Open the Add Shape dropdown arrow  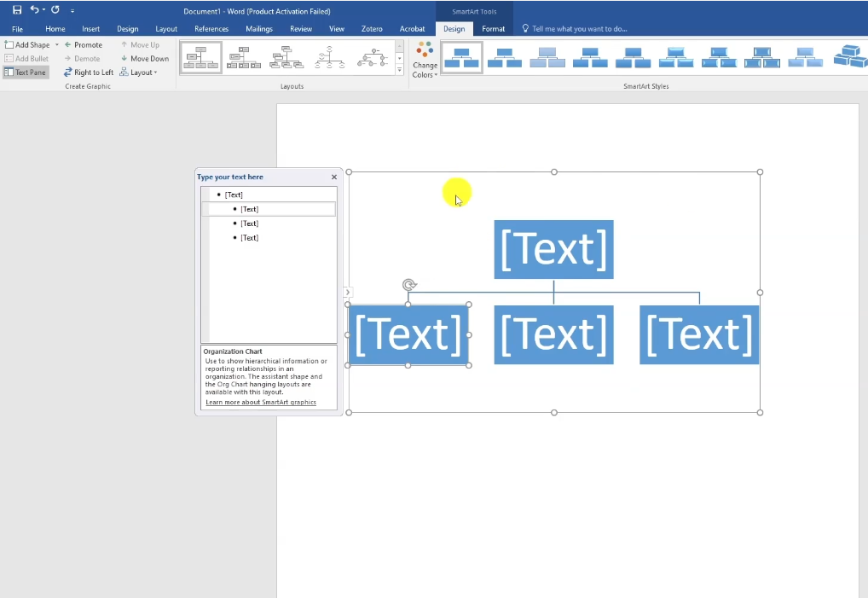[57, 44]
